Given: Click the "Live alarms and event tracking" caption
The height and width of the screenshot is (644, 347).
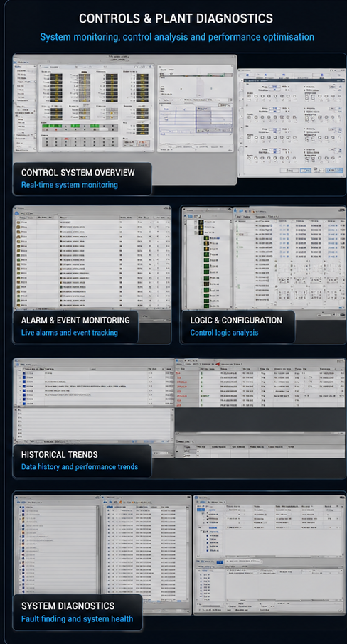Looking at the screenshot, I should pyautogui.click(x=70, y=333).
